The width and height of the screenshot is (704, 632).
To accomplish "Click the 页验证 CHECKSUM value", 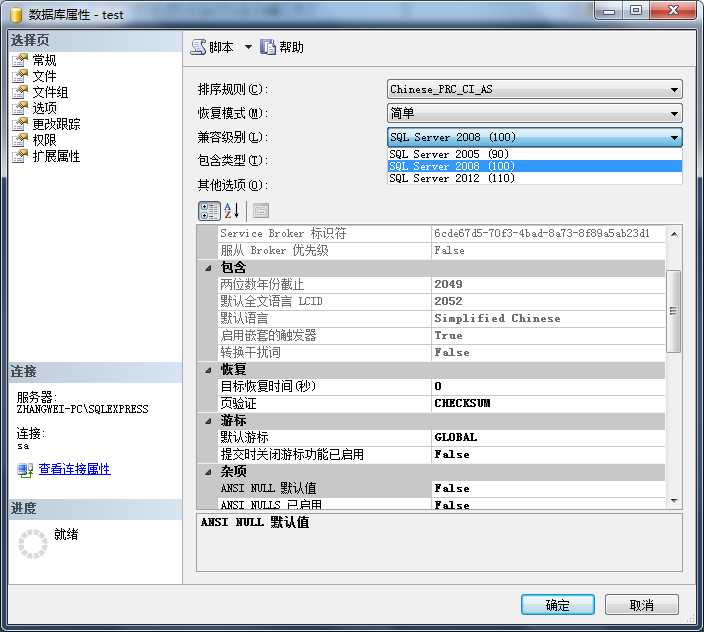I will 548,404.
